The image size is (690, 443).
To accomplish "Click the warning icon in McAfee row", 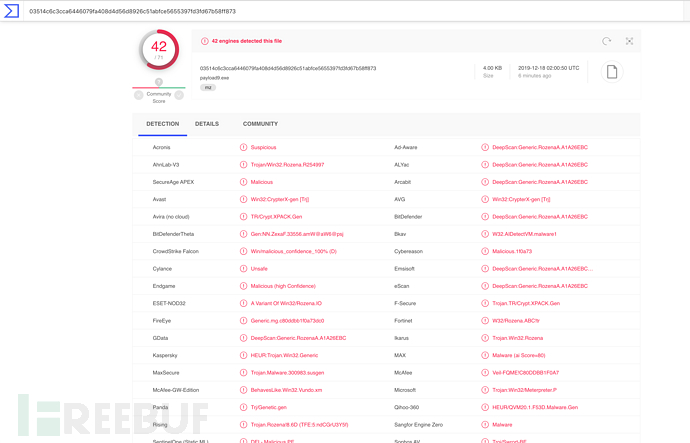I will click(485, 373).
